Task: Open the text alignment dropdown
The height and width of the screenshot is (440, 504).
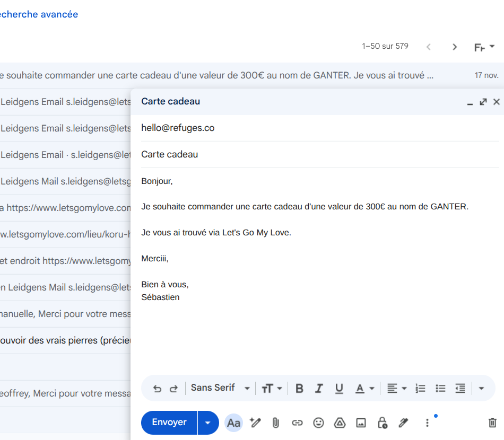Action: [x=396, y=389]
